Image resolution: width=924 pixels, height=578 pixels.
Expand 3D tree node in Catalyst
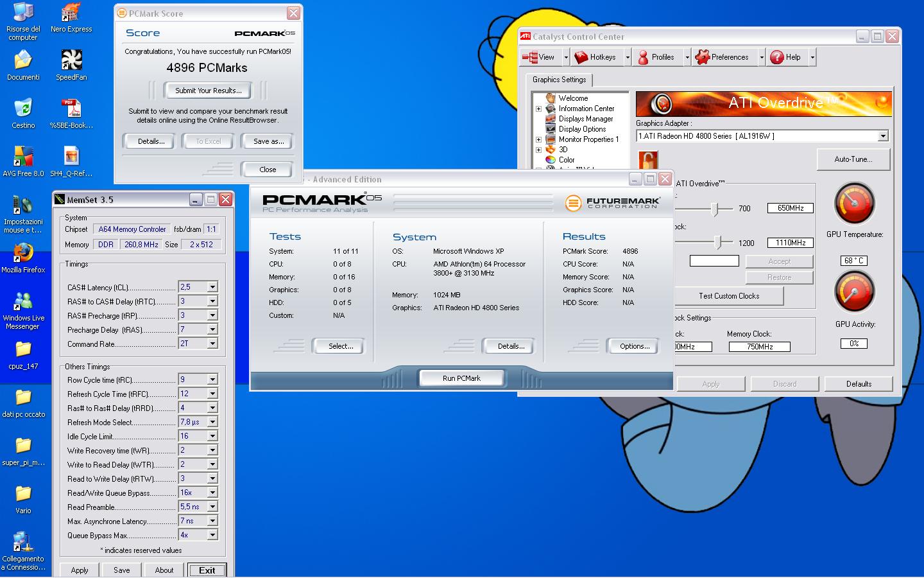click(x=538, y=150)
